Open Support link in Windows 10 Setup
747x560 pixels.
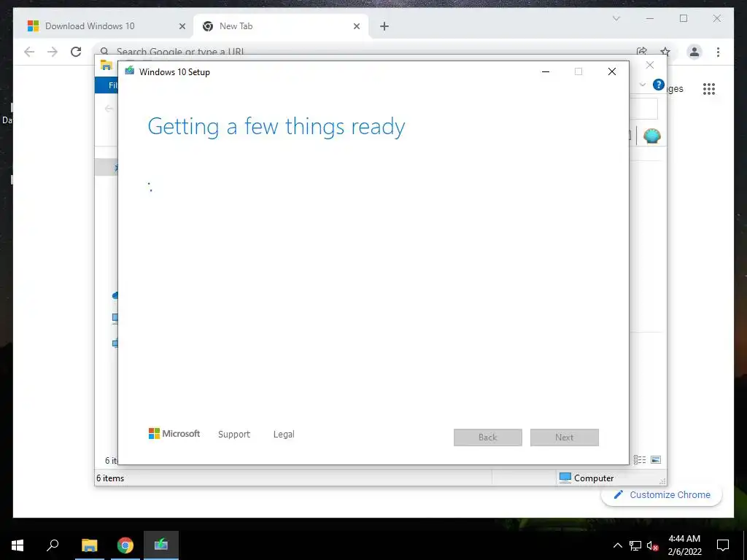coord(234,435)
